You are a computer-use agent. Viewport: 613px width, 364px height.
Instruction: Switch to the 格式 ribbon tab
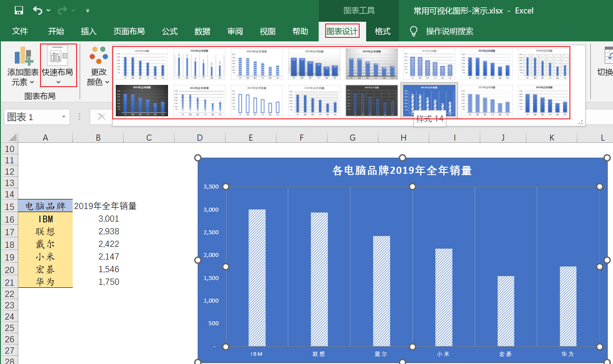tap(383, 31)
